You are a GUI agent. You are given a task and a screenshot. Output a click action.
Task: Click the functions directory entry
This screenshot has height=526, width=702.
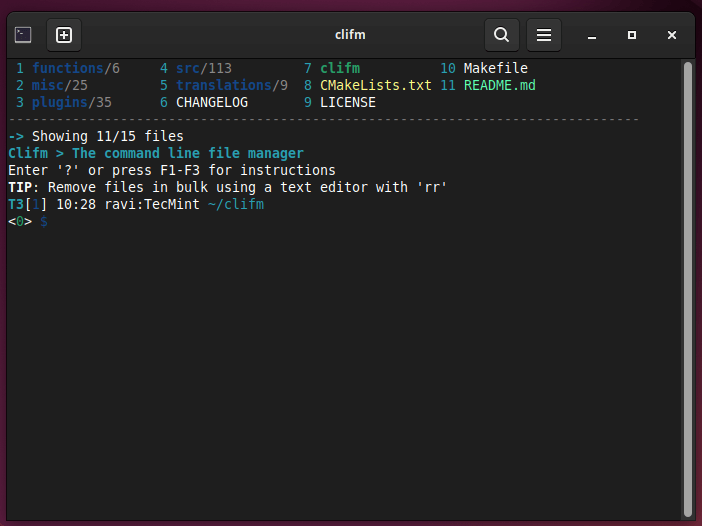tap(68, 69)
